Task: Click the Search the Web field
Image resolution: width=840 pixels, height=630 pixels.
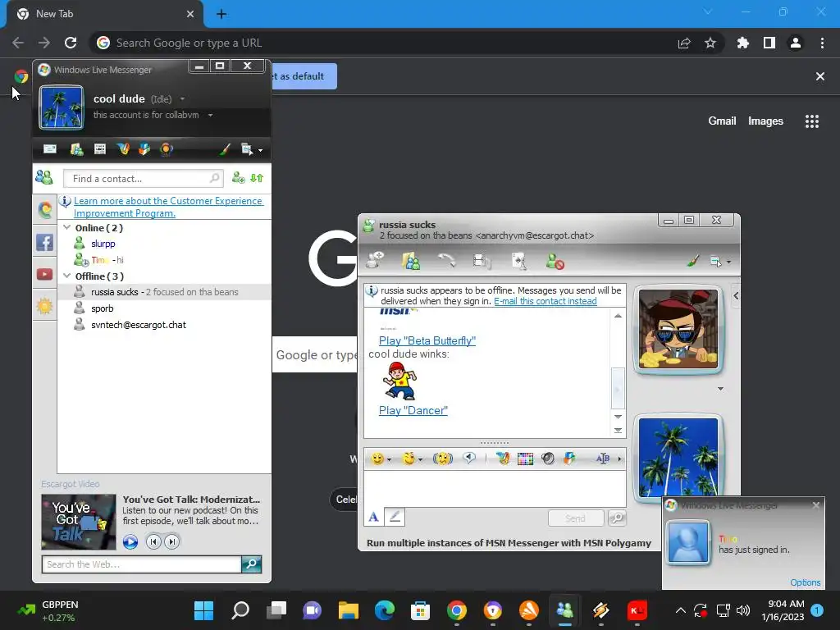Action: click(141, 564)
